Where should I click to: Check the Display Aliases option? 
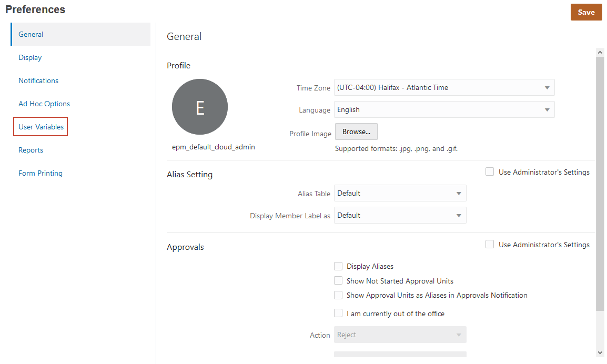click(338, 266)
